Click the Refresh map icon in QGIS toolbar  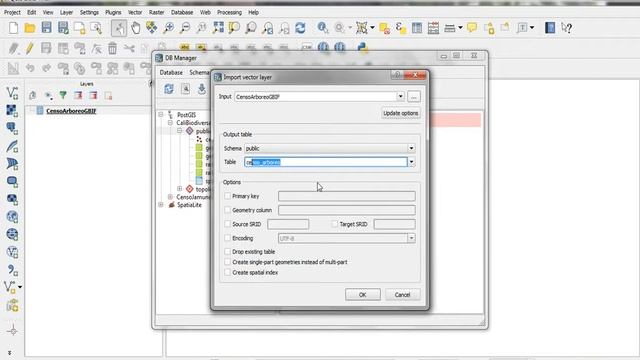[x=300, y=28]
